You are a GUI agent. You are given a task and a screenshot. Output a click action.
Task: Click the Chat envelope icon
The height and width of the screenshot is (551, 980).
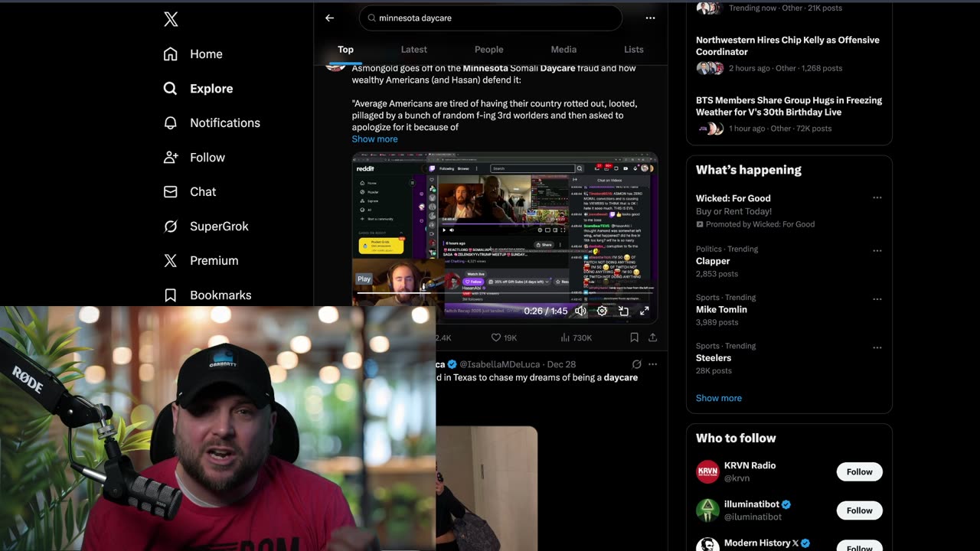(171, 191)
